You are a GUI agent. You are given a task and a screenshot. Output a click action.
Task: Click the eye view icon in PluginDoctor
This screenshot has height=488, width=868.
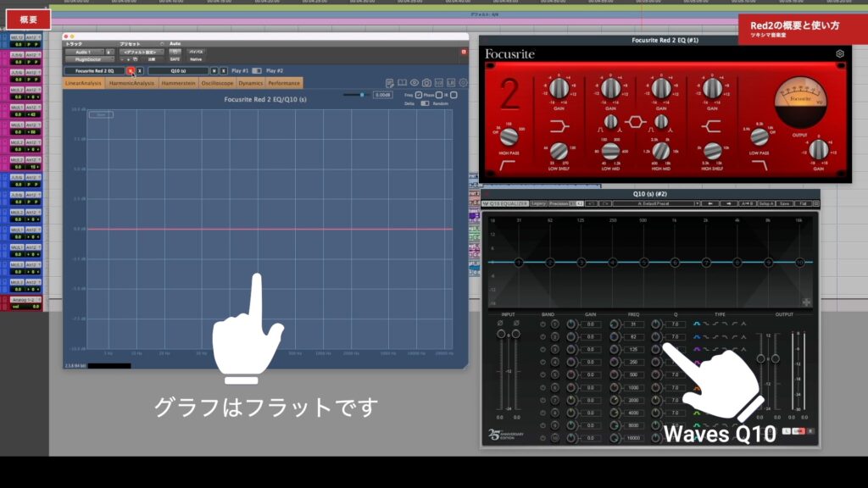click(x=414, y=83)
